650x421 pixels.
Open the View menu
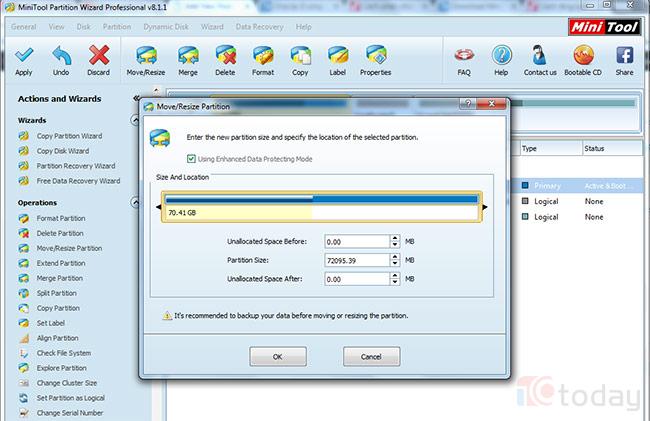(x=56, y=27)
